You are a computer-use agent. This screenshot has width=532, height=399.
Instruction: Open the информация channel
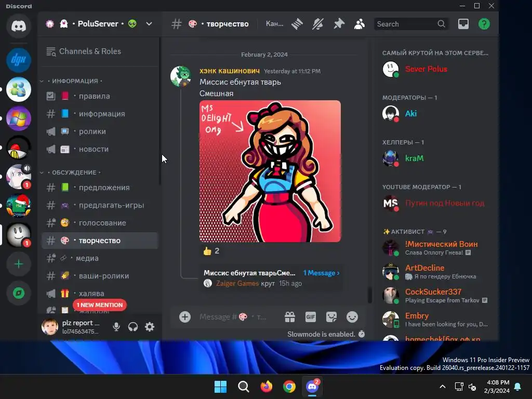(100, 114)
